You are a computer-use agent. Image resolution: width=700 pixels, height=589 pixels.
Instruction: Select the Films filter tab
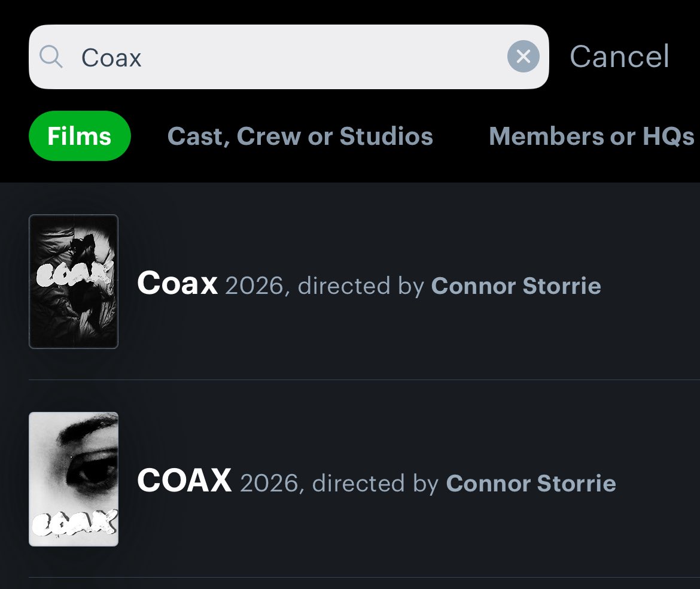(x=80, y=136)
